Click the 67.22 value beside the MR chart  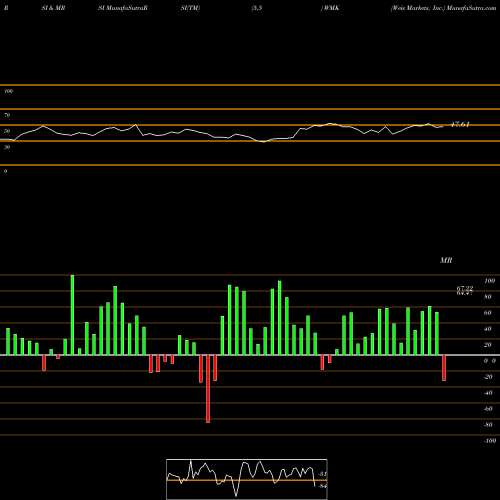point(465,288)
